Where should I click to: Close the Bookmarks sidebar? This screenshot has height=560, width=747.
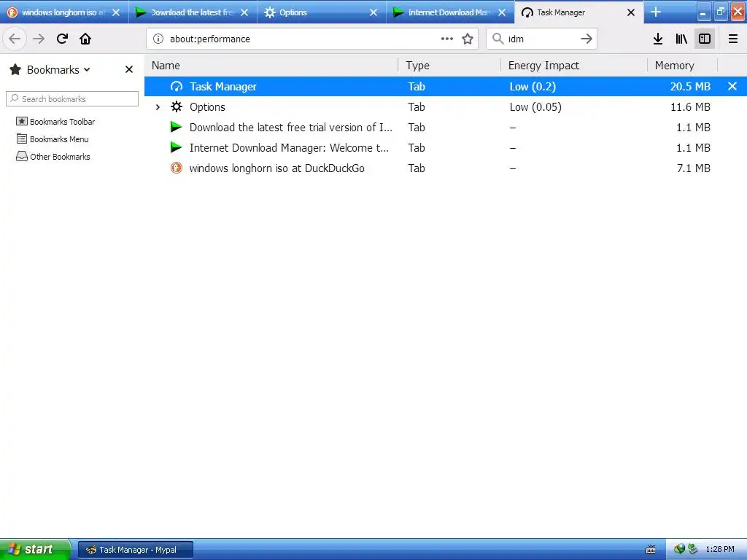click(128, 69)
